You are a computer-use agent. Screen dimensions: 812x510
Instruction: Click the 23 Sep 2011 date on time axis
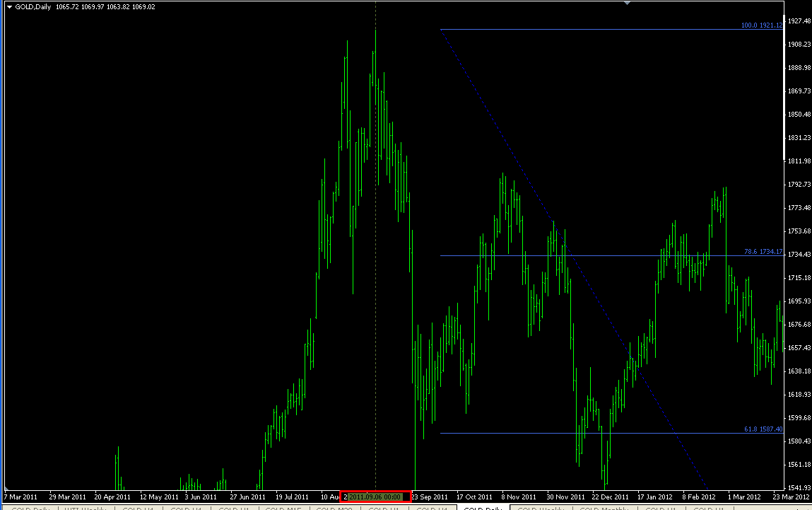(x=430, y=497)
